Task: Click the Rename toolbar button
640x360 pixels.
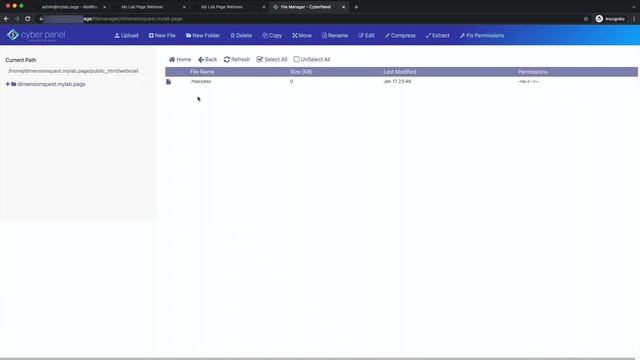Action: pos(335,36)
